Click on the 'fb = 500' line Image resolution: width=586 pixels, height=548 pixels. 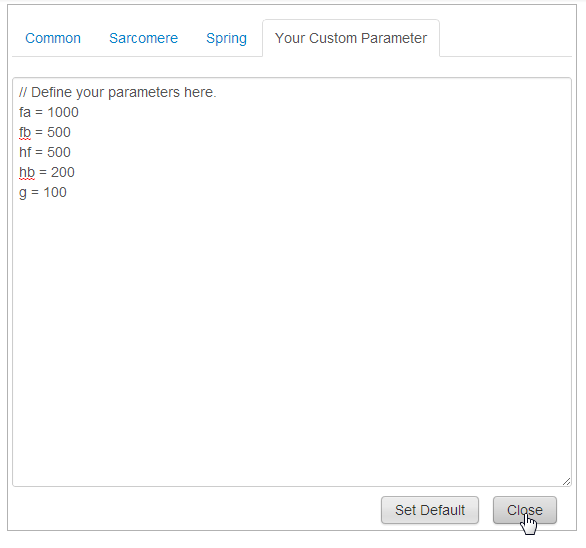[x=45, y=132]
